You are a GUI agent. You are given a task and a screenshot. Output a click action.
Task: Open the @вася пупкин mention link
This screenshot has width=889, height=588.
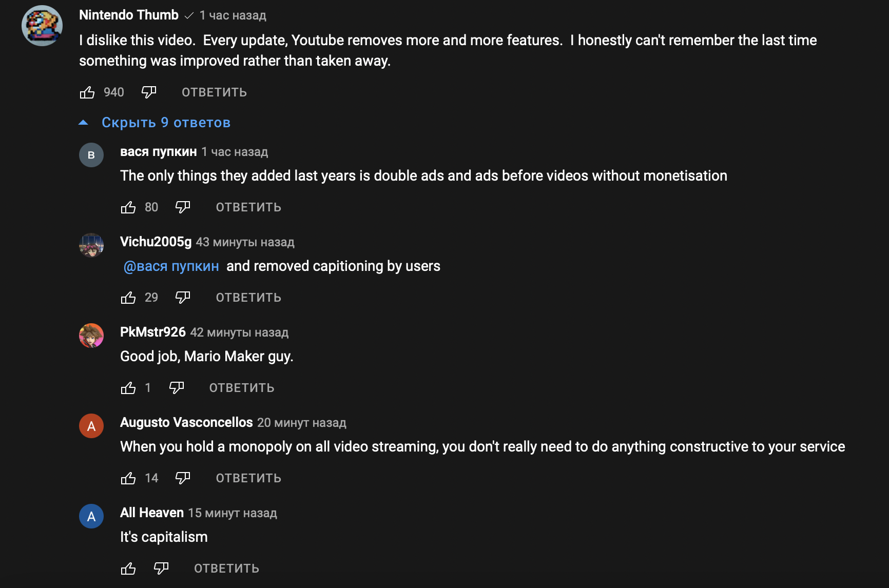tap(171, 266)
